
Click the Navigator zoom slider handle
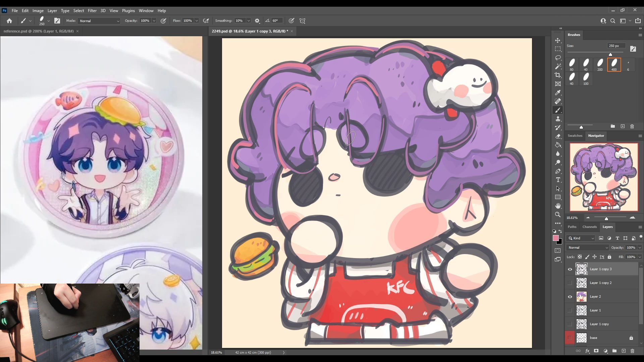(x=606, y=219)
